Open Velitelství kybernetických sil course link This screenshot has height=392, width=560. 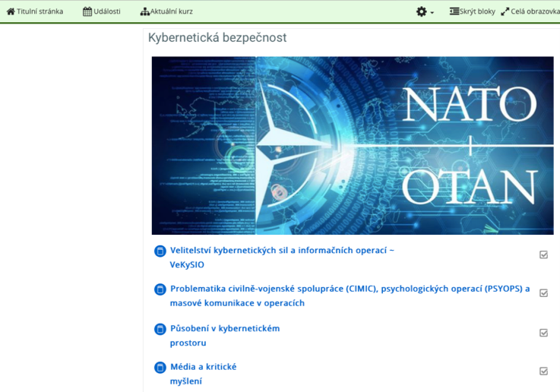pos(281,251)
